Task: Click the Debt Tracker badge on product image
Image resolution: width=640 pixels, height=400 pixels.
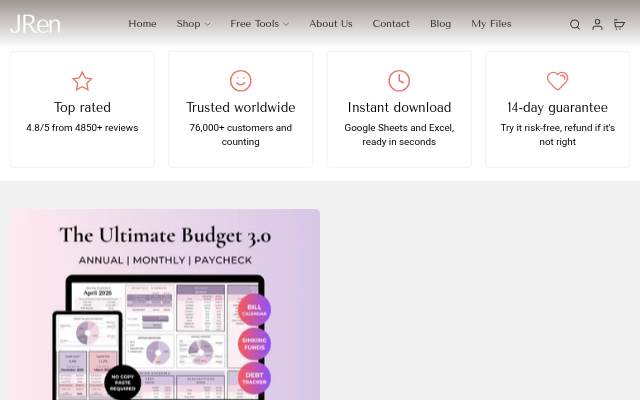Action: coord(254,378)
